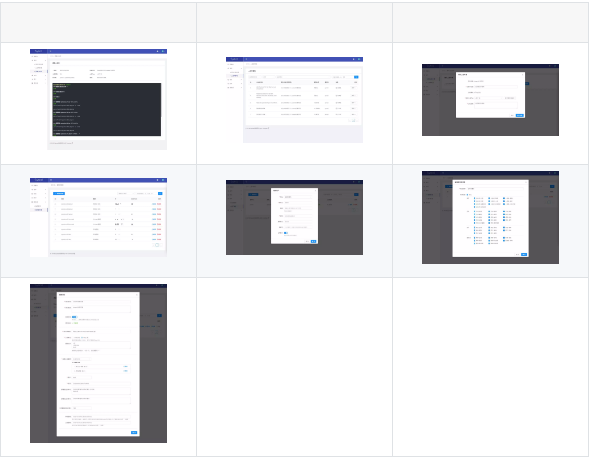Click the blue add button above the action-links table
This screenshot has height=458, width=591.
[x=59, y=193]
